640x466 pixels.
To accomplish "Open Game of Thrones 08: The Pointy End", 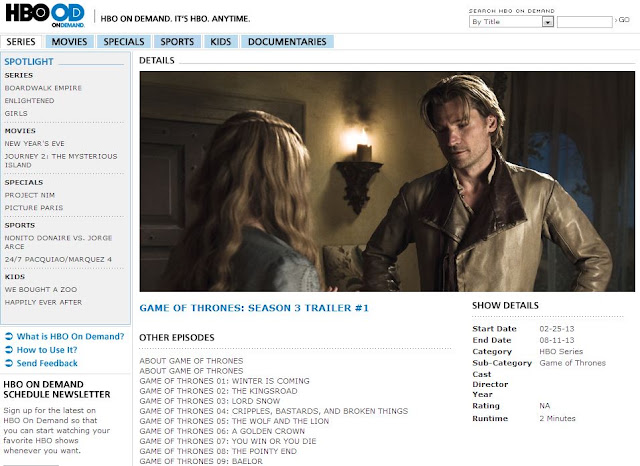I will (x=218, y=451).
